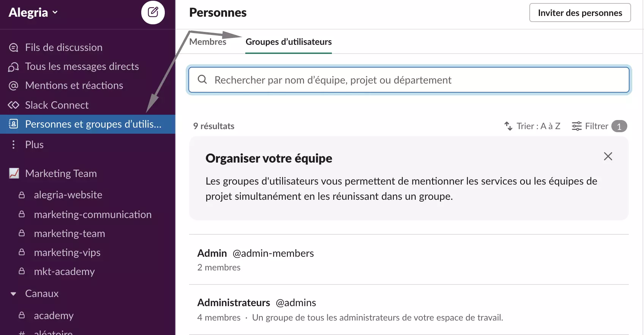Collapse the Canaux section arrow
Screen dimensions: 644x335
13,294
